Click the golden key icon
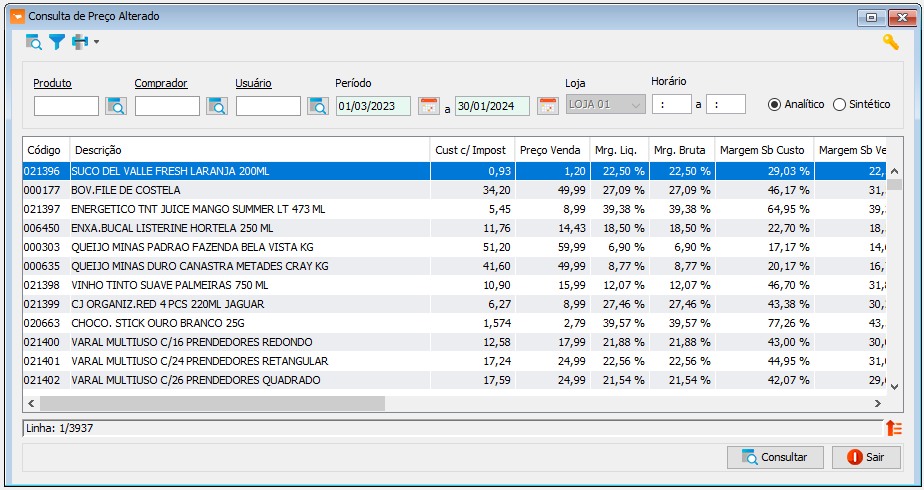Viewport: 924px width, 490px height. 890,42
